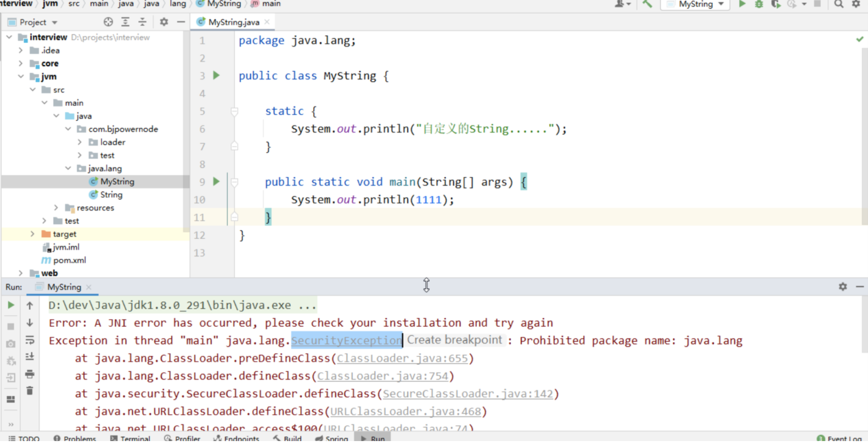Open Run panel settings gear
The image size is (868, 446).
(843, 287)
